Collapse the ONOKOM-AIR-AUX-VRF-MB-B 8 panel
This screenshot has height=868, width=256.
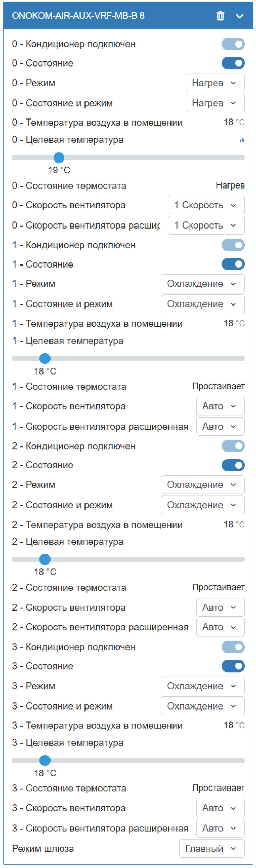[x=239, y=16]
